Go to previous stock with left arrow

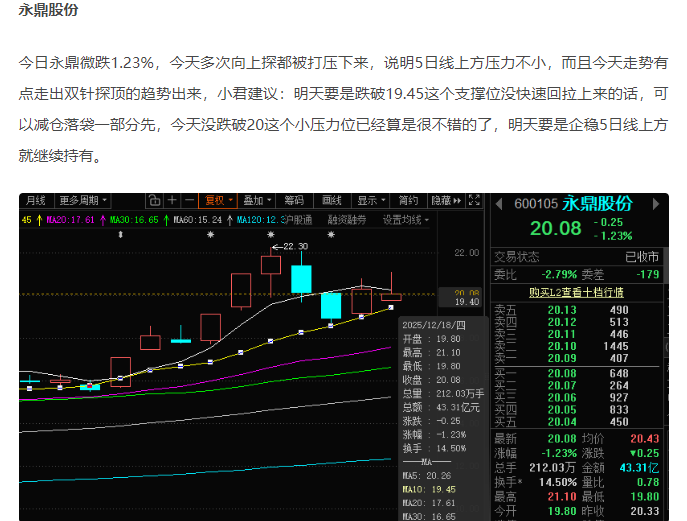coord(498,204)
